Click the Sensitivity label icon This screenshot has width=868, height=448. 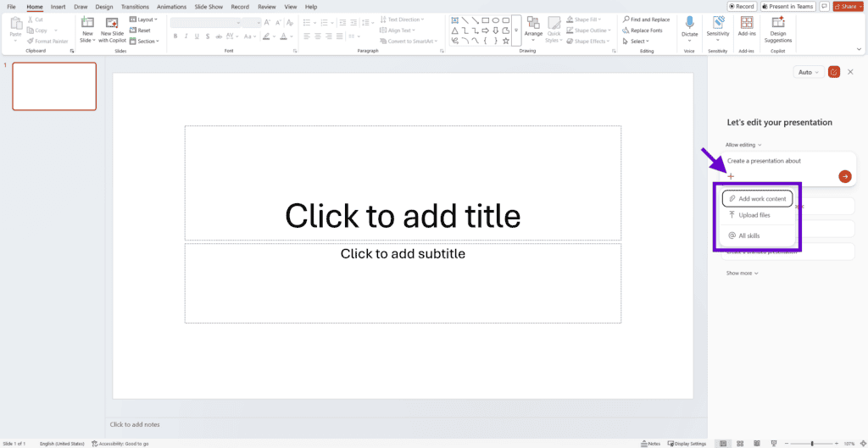[718, 22]
